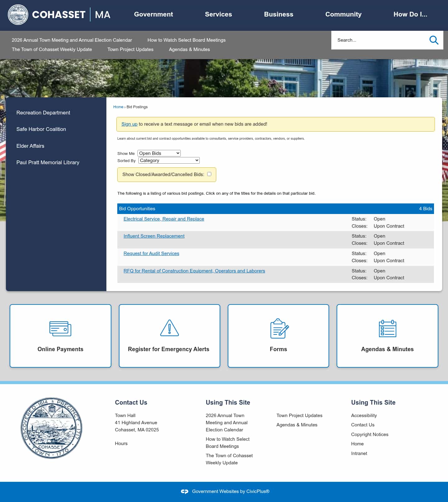This screenshot has height=502, width=448.
Task: Open the Intranet footer link
Action: [359, 453]
